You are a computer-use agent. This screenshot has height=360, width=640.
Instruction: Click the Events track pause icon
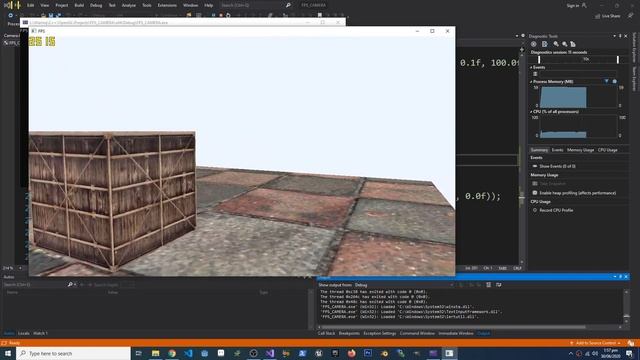point(535,74)
